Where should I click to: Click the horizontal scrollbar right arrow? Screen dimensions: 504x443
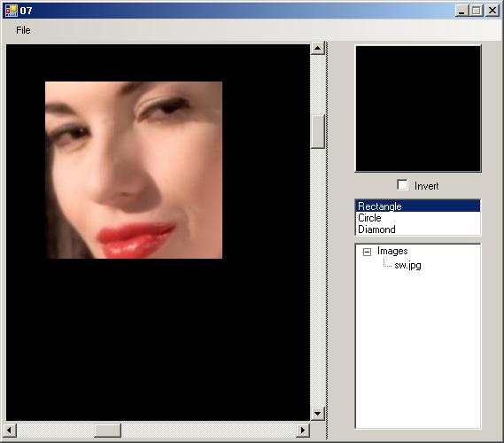(x=302, y=430)
